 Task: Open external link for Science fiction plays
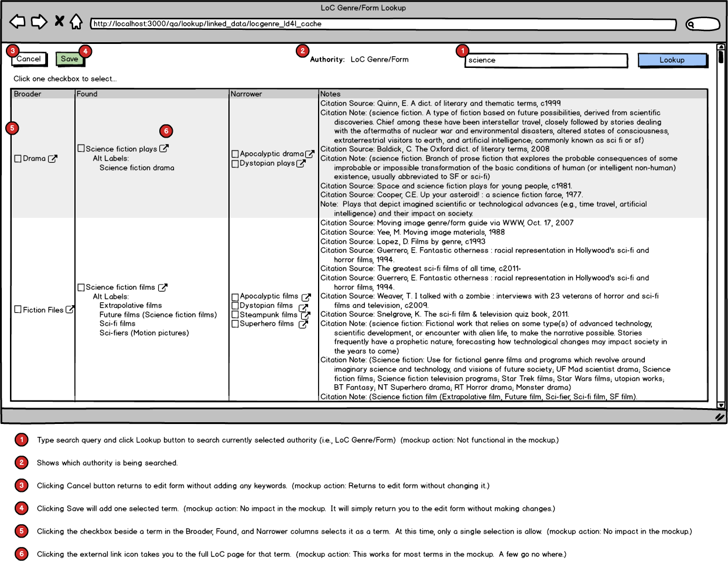pyautogui.click(x=164, y=149)
